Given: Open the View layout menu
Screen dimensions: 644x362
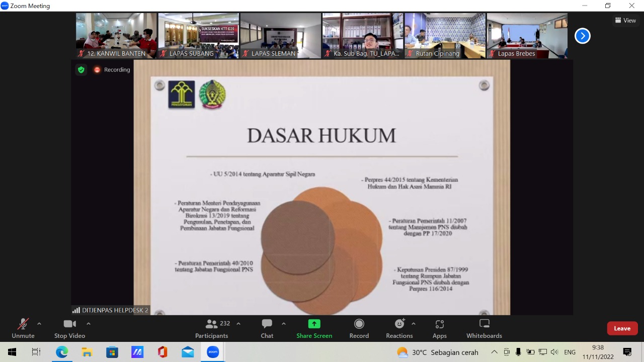Looking at the screenshot, I should [x=625, y=21].
